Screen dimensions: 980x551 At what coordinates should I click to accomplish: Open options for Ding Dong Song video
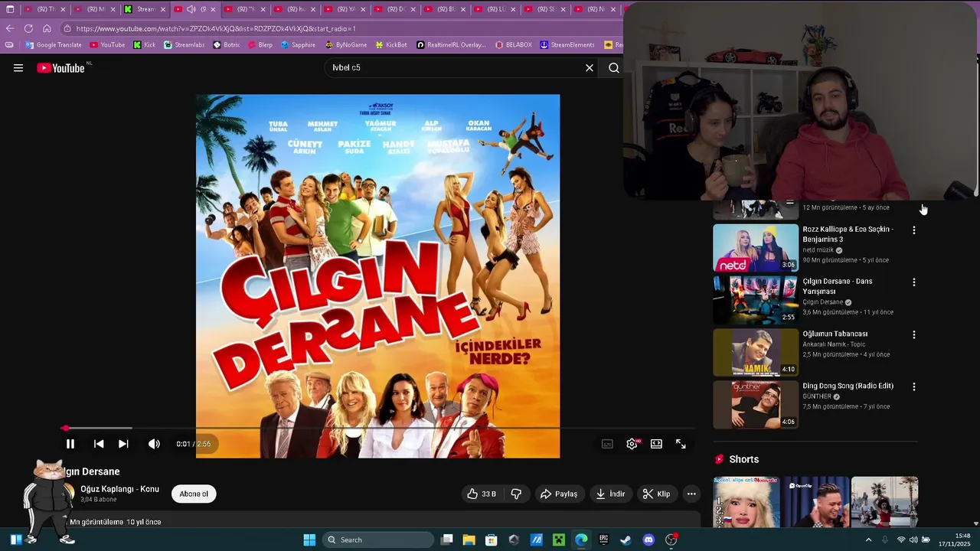pos(913,387)
